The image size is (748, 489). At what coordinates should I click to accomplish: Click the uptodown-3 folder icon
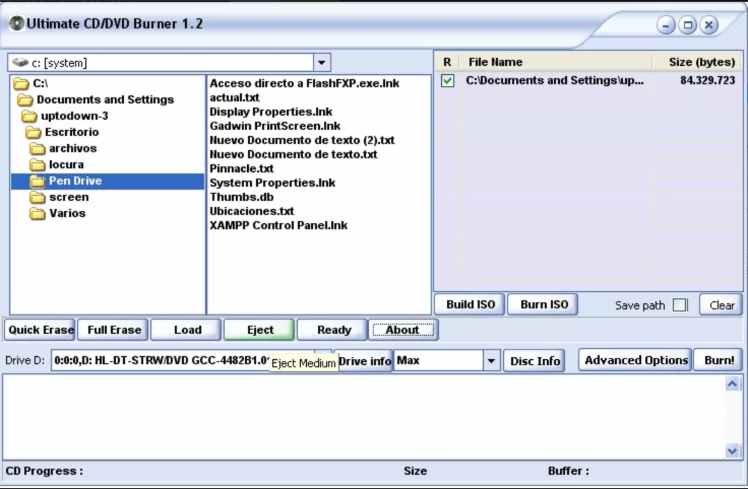(x=29, y=116)
